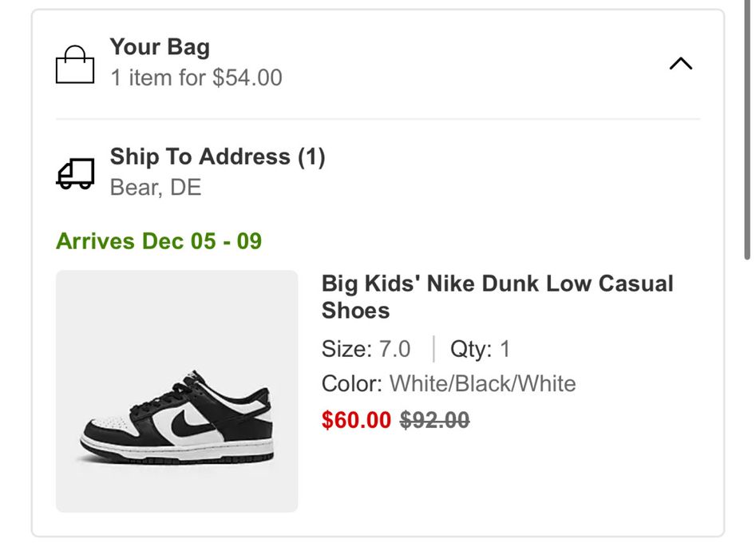
Task: Select the White/Black/White color value
Action: (482, 383)
